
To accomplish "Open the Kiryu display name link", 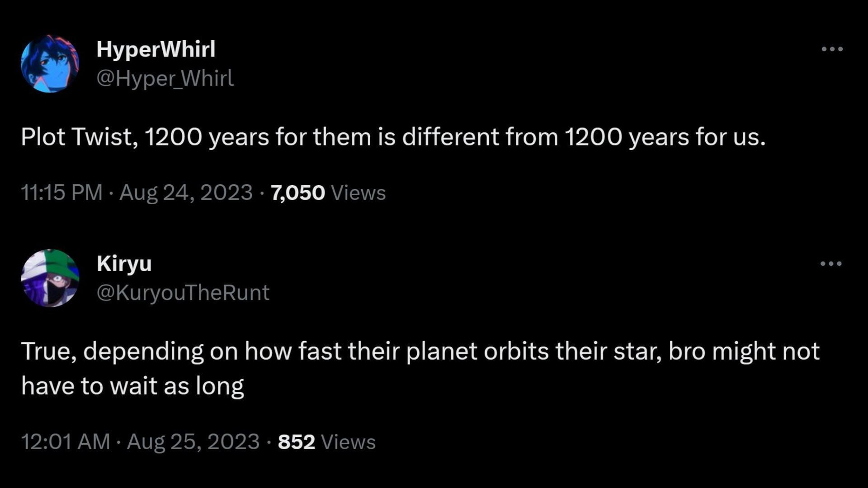I will (124, 263).
